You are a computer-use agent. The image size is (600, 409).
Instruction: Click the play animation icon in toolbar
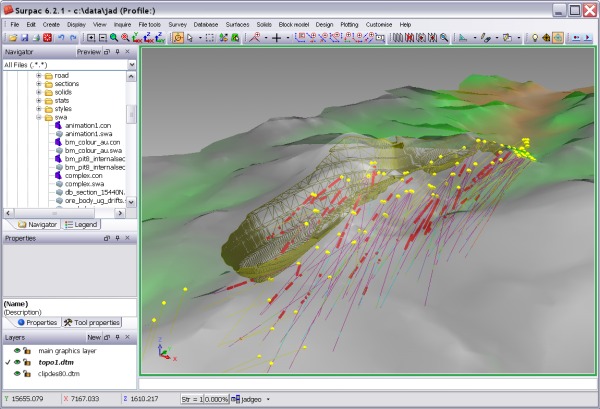click(587, 38)
